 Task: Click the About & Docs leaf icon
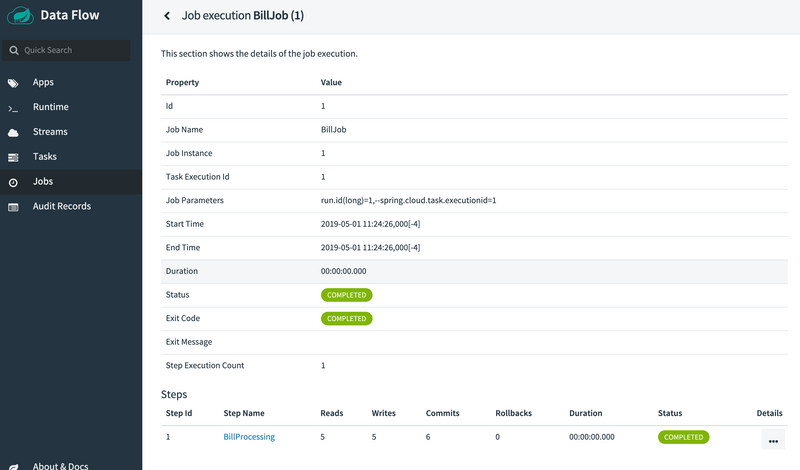13,466
